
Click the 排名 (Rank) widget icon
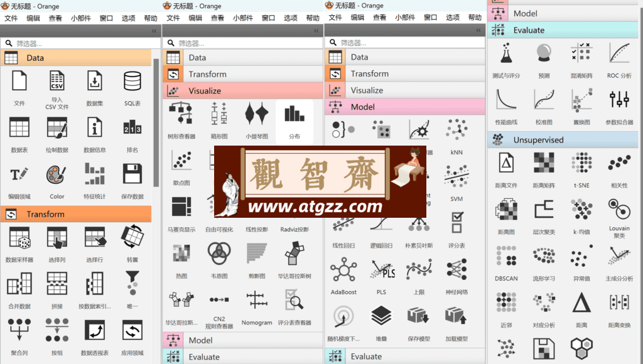[132, 128]
